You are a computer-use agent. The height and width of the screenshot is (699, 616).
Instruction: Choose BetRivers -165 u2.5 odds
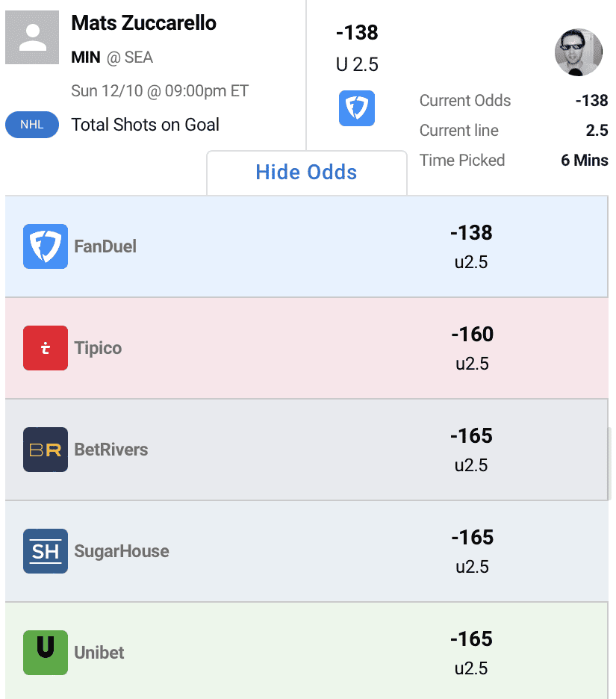tap(471, 450)
